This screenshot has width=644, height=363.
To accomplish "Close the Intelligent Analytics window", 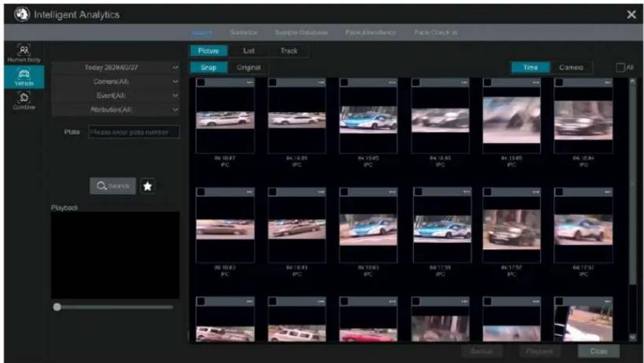I will pyautogui.click(x=632, y=15).
